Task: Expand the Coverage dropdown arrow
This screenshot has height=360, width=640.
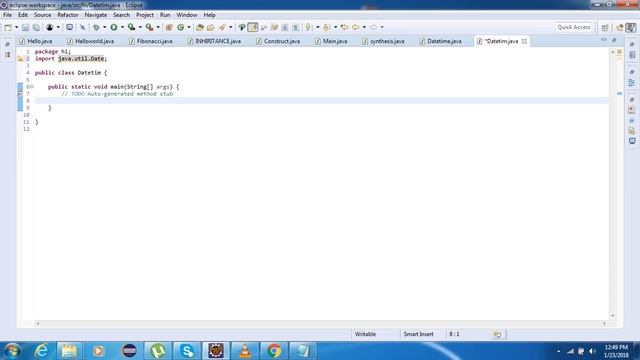Action: (x=140, y=27)
